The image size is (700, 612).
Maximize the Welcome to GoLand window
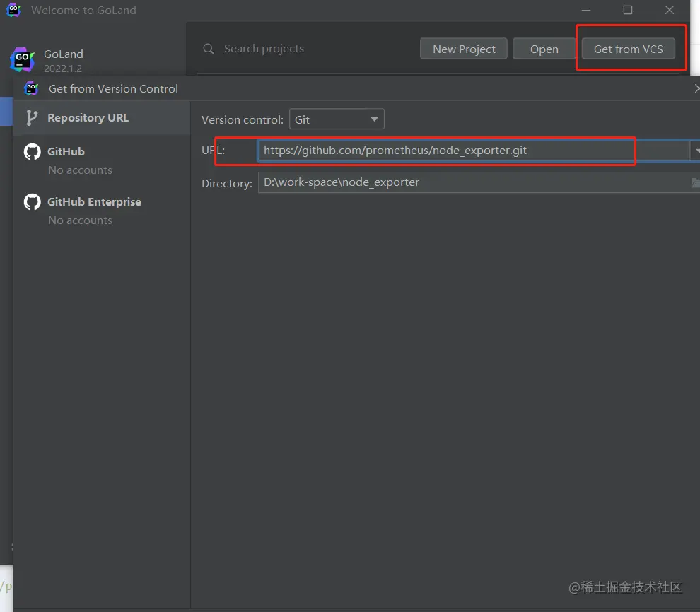point(628,10)
